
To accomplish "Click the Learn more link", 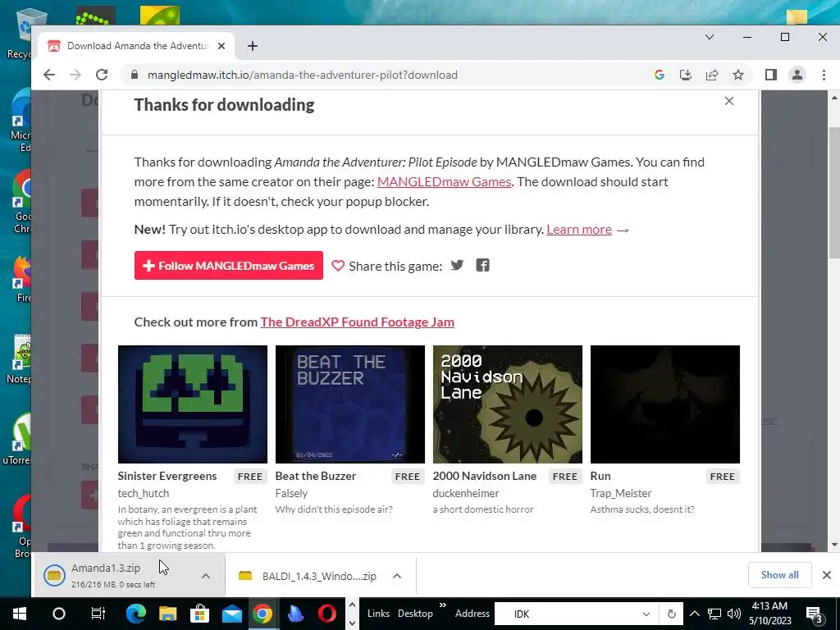I will 579,230.
